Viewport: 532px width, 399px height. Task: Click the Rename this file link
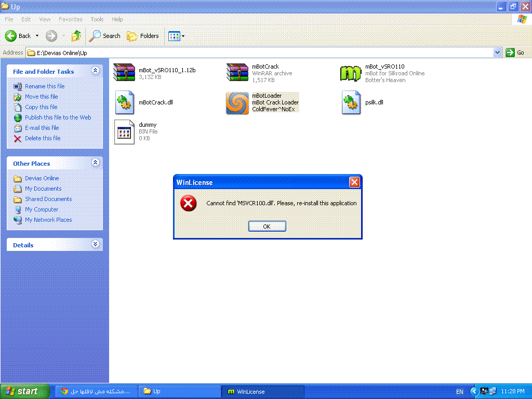pos(45,86)
